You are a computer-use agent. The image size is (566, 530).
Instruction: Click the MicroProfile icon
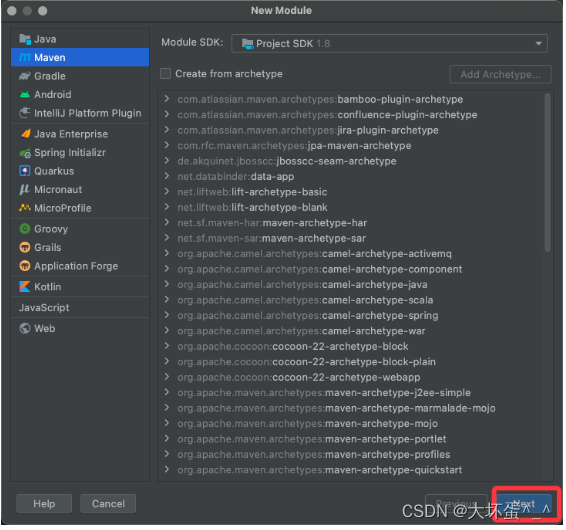coord(25,208)
